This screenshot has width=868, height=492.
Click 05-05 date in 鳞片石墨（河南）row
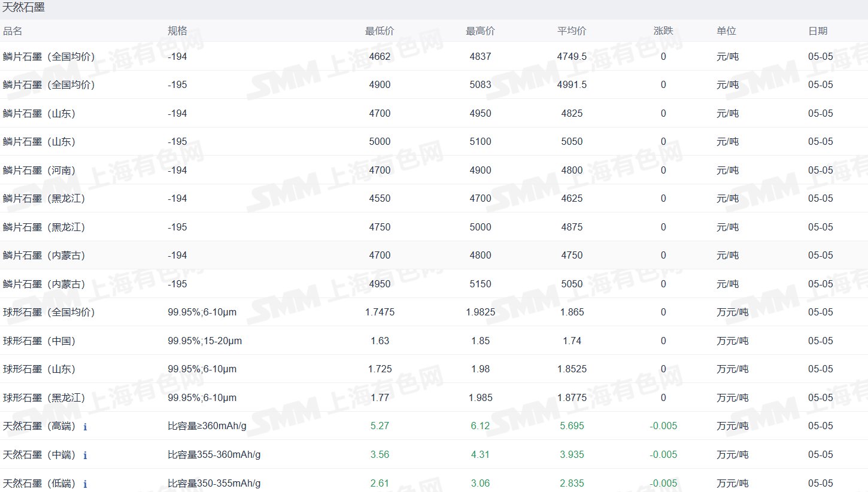[820, 170]
